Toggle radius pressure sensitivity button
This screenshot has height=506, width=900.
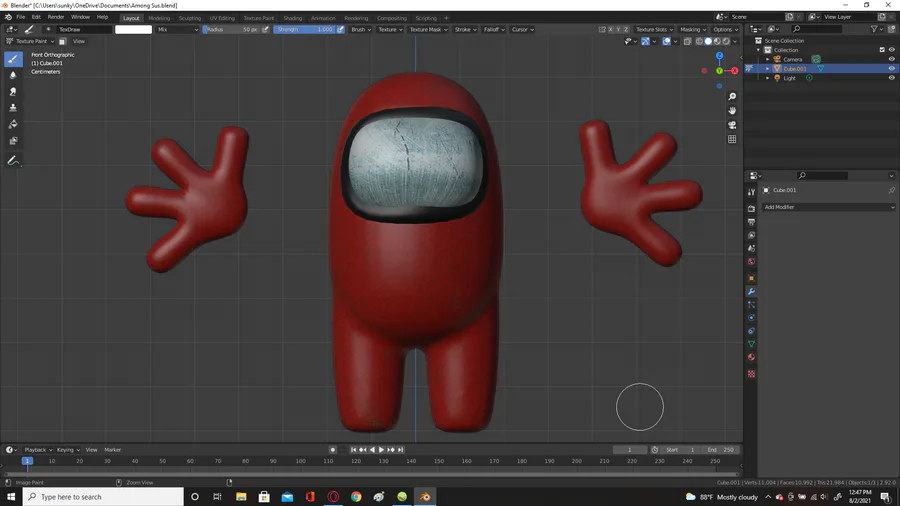(x=265, y=29)
